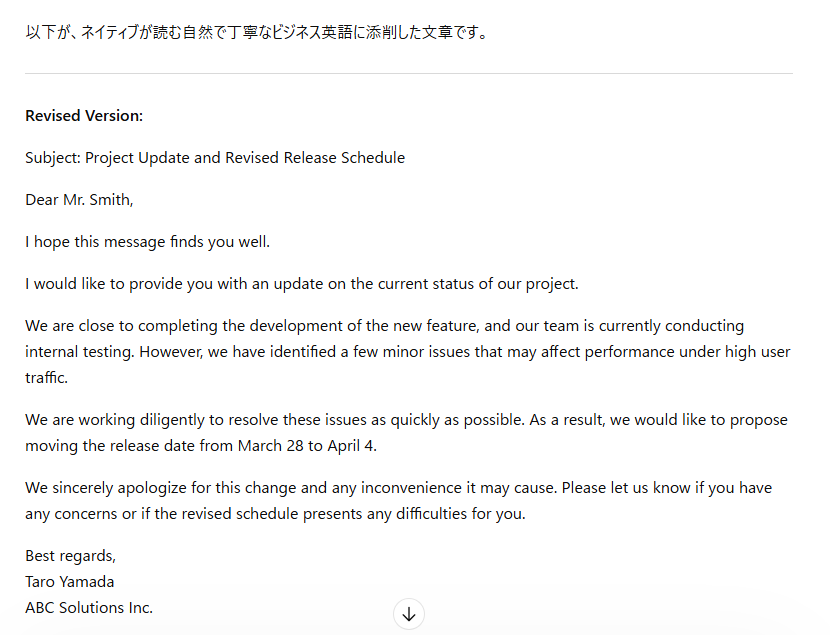Click the "Revised Version:" heading
This screenshot has width=830, height=635.
coord(84,116)
